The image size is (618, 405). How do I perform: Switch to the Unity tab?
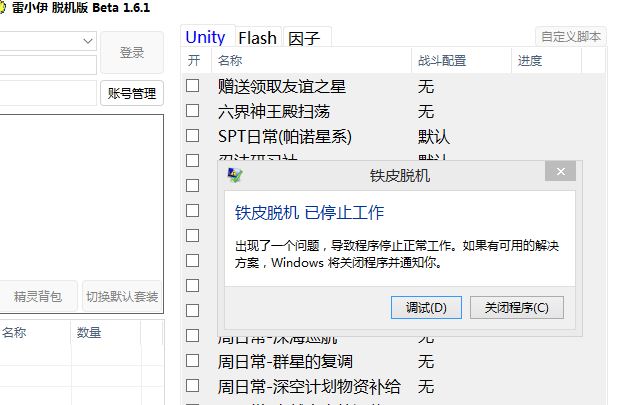pos(206,37)
